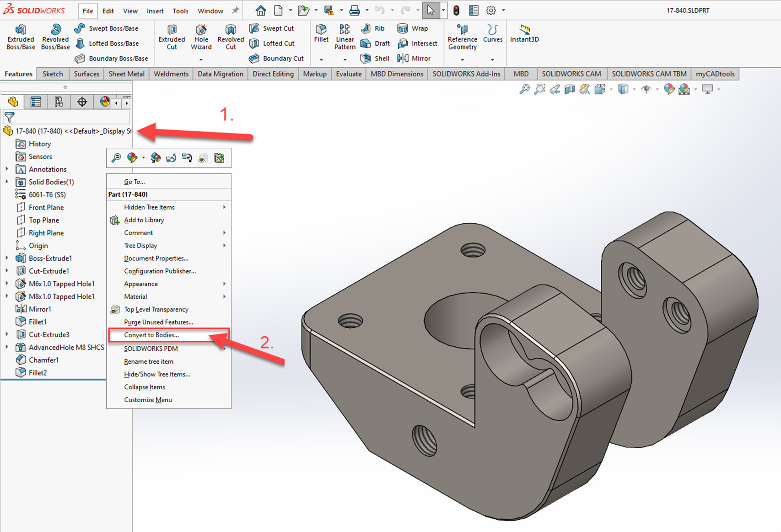Select Mirror1 feature in tree
The height and width of the screenshot is (532, 781).
[40, 309]
